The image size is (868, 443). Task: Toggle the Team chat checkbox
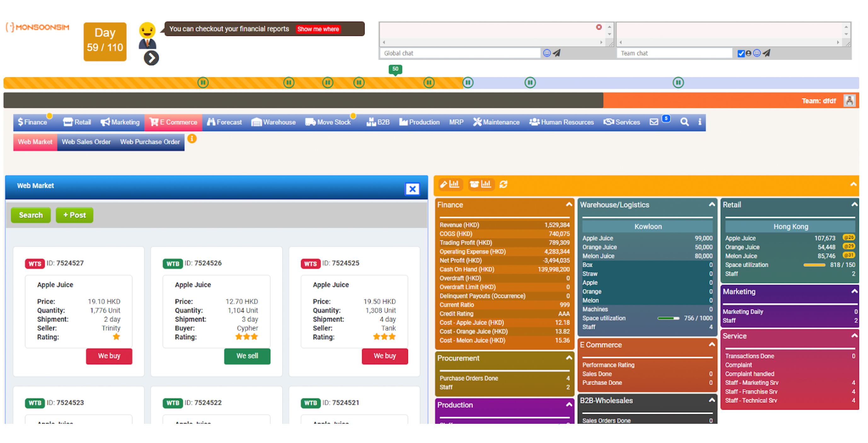click(x=741, y=54)
